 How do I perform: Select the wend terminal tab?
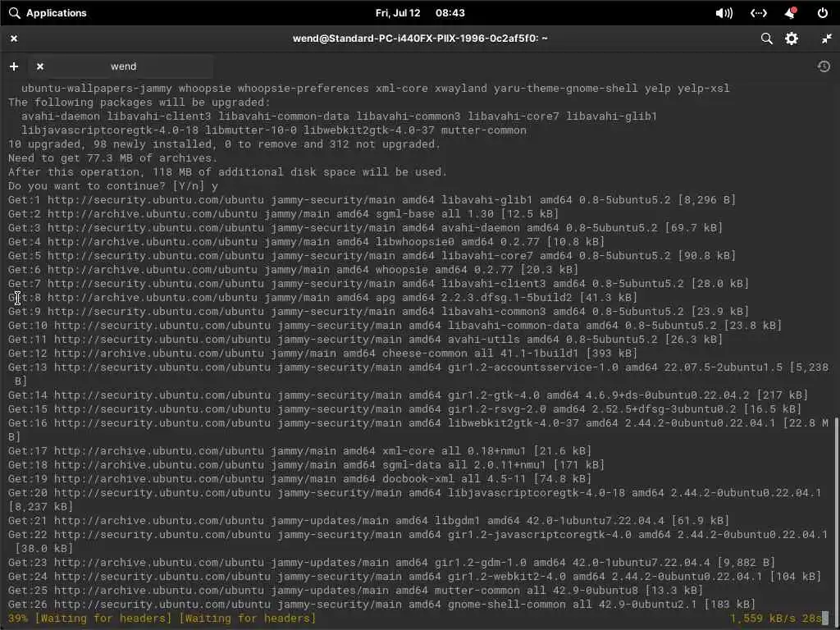123,66
